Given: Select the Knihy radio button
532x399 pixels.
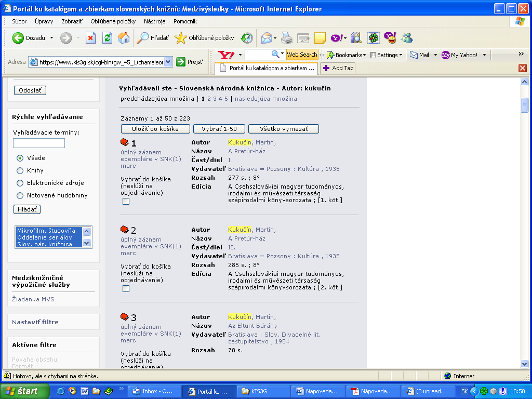Looking at the screenshot, I should [x=20, y=170].
